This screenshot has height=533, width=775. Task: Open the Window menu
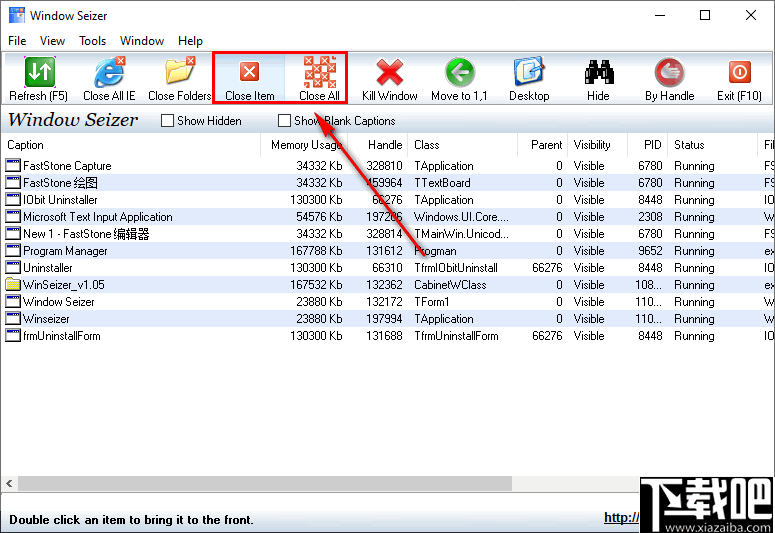(x=142, y=41)
